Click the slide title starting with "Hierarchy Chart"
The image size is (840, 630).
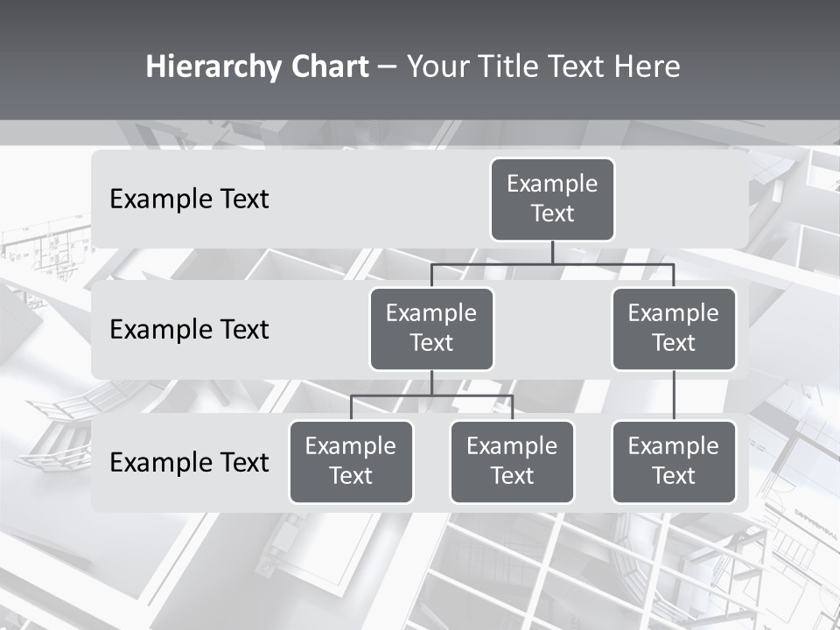coord(412,66)
